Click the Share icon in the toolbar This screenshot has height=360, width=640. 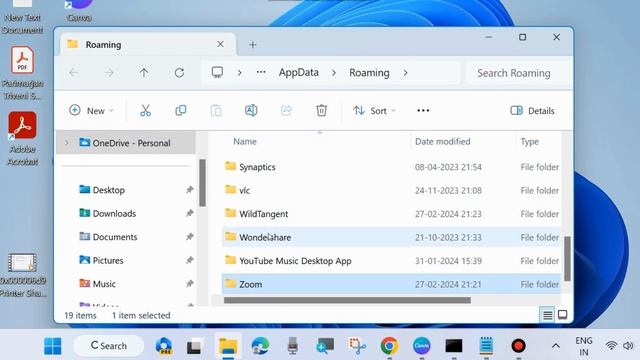[287, 111]
